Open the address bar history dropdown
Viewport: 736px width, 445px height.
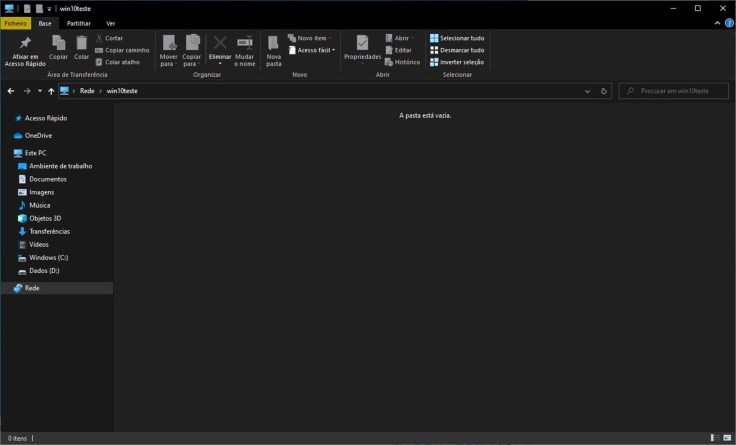pyautogui.click(x=588, y=91)
